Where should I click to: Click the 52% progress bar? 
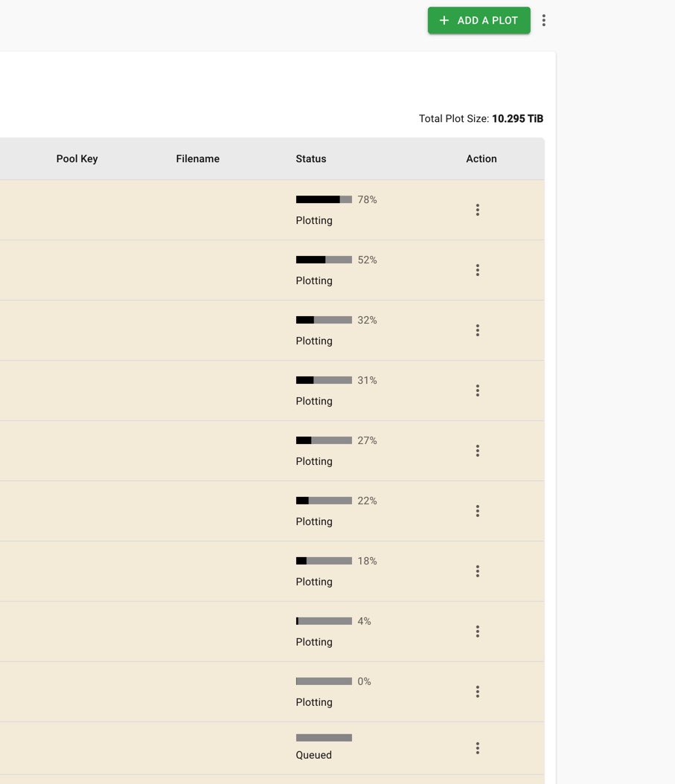(324, 260)
